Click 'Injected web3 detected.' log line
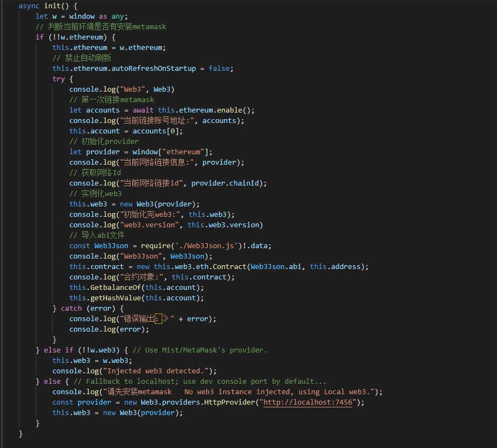This screenshot has height=448, width=497. coord(134,371)
